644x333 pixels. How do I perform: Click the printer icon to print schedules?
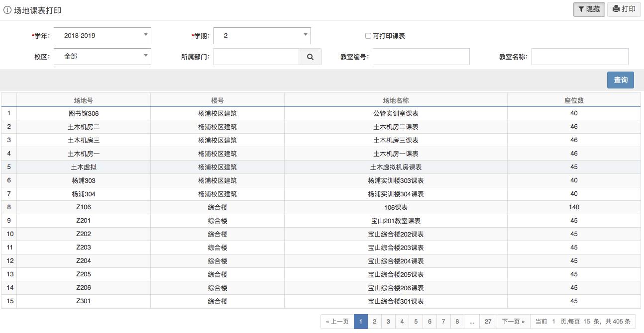coord(615,9)
